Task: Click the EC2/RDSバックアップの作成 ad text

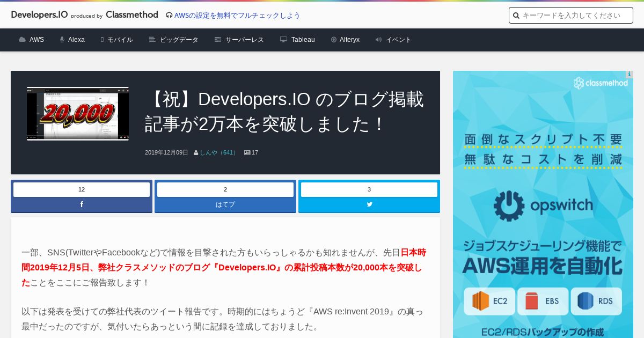Action: [x=543, y=332]
